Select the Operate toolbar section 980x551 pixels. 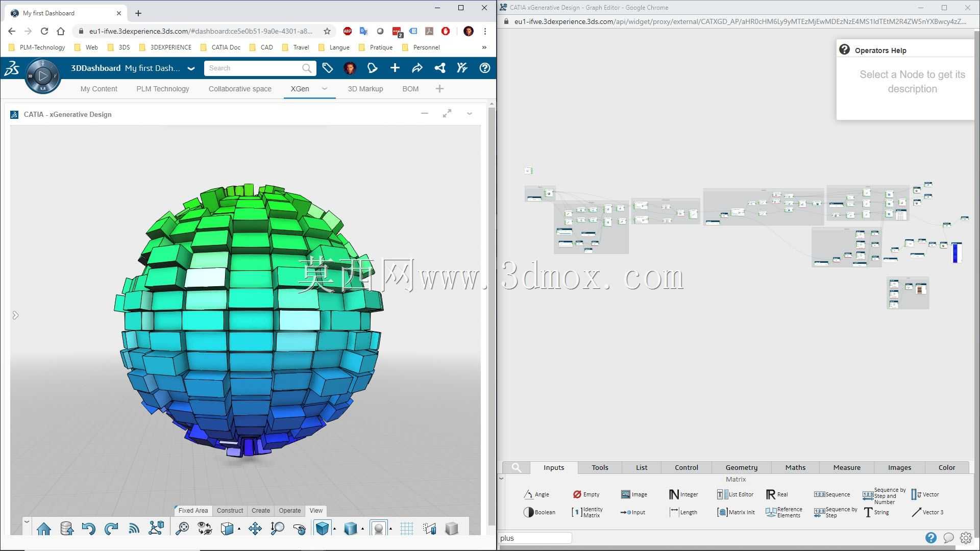pos(289,510)
